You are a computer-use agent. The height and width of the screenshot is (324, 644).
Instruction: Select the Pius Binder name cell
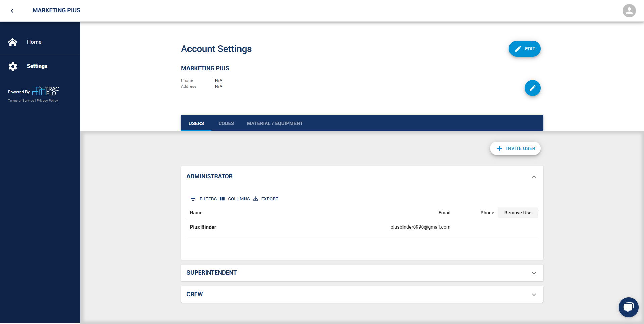(203, 227)
